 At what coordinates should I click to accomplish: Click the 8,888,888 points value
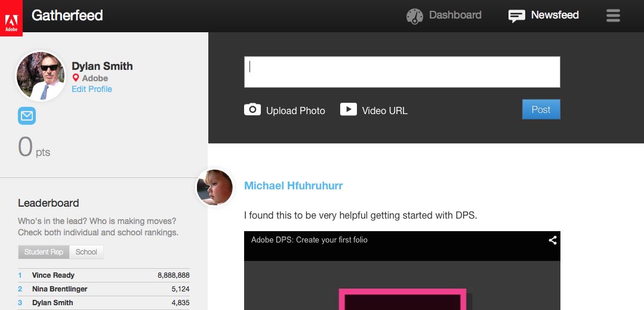[173, 275]
